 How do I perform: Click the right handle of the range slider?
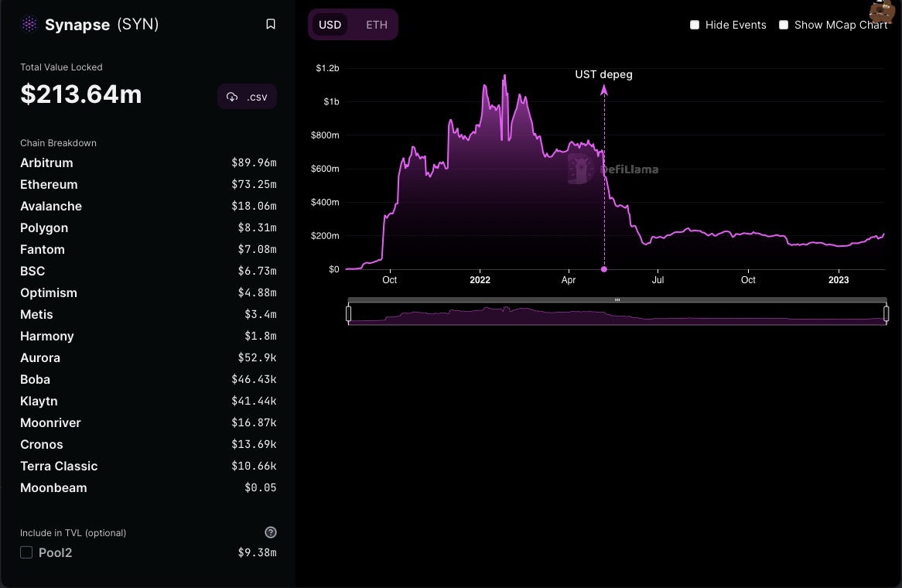coord(886,313)
